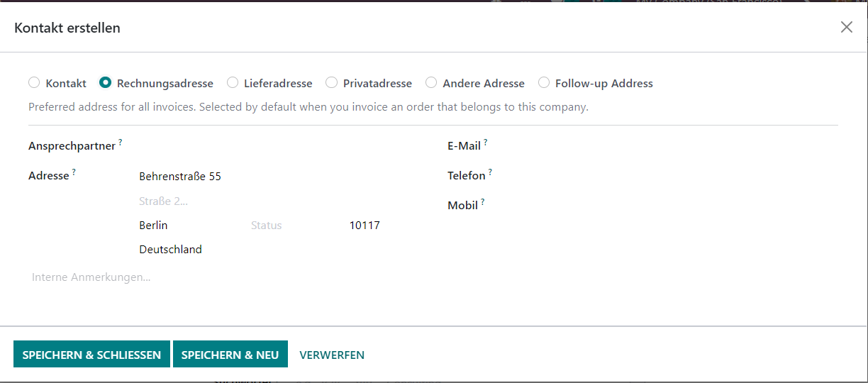Screen dimensions: 868x383
Task: Click Speichern & Schließen button
Action: point(91,355)
